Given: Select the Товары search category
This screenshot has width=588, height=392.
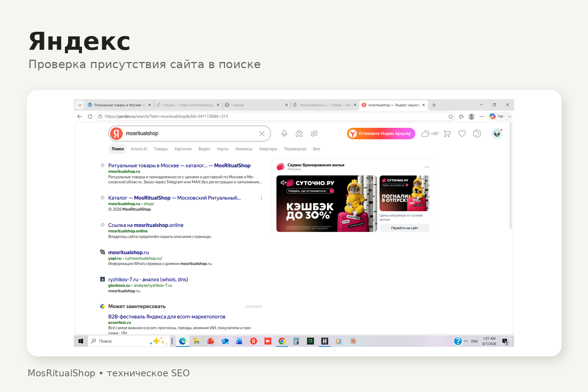Looking at the screenshot, I should [x=161, y=149].
